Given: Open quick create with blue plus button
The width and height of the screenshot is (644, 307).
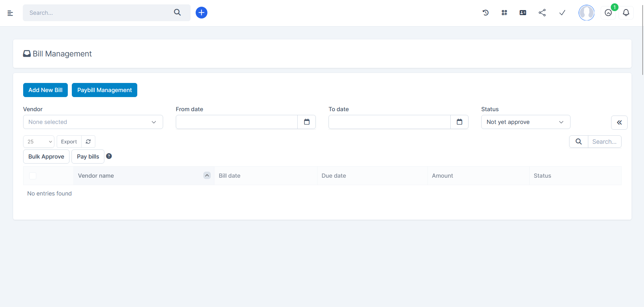Looking at the screenshot, I should (201, 13).
